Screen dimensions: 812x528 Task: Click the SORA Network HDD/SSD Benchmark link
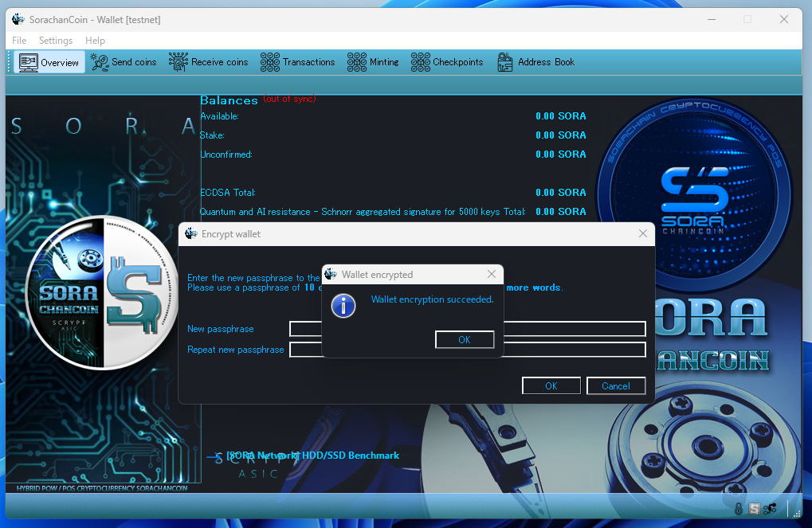pos(312,456)
